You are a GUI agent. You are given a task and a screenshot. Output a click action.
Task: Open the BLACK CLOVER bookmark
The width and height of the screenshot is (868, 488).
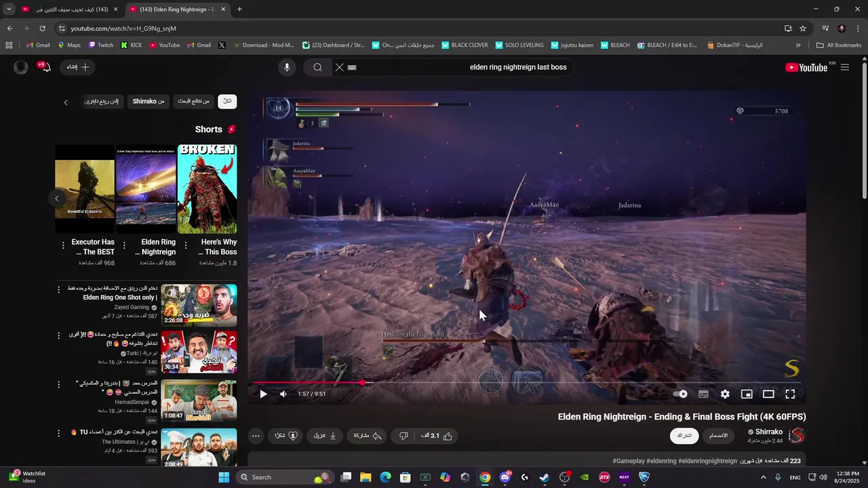click(465, 45)
